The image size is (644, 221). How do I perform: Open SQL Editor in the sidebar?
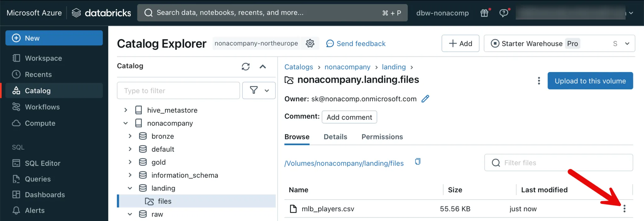click(42, 163)
